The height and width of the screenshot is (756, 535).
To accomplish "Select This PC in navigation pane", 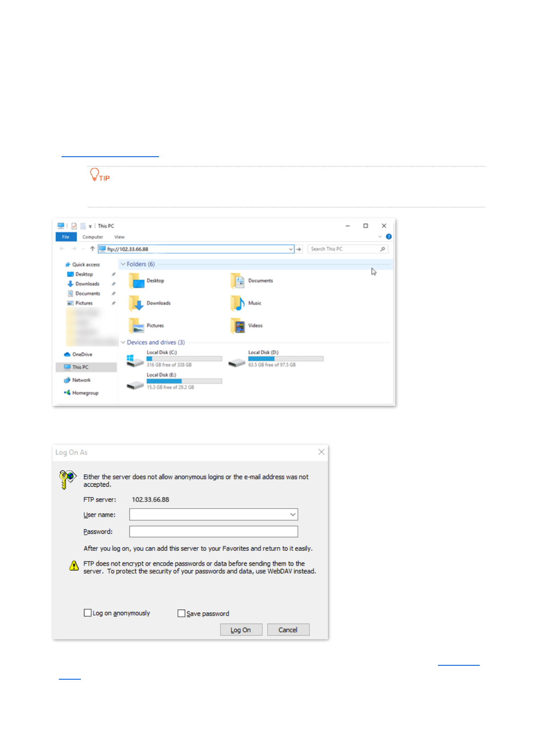I will coord(86,367).
